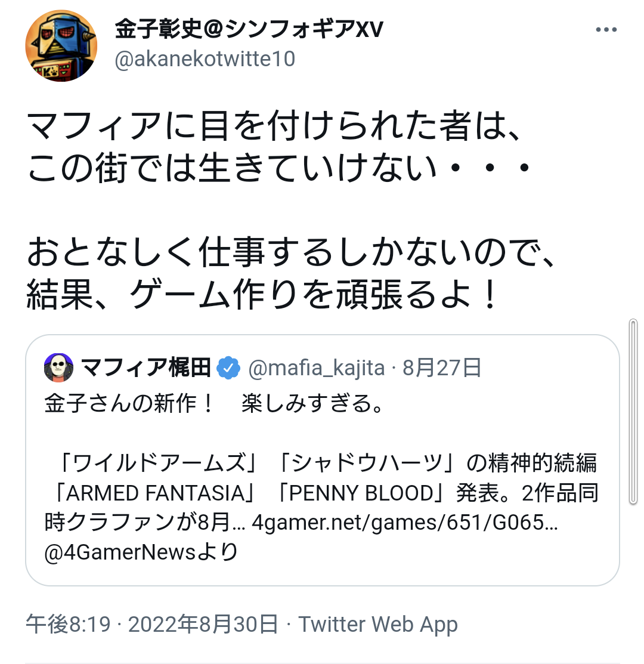
Task: Open the tweet's three-dot more options menu
Action: [x=606, y=30]
